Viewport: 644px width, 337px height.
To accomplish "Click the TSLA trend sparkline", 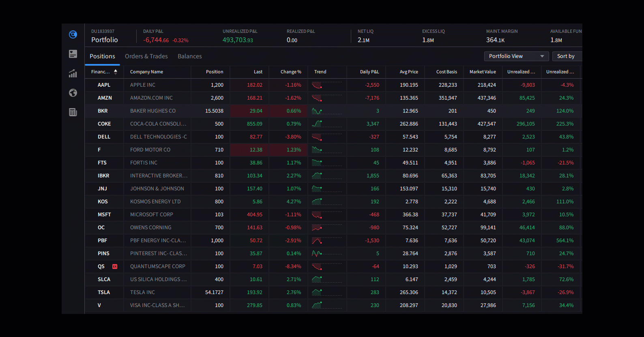I will coord(327,292).
